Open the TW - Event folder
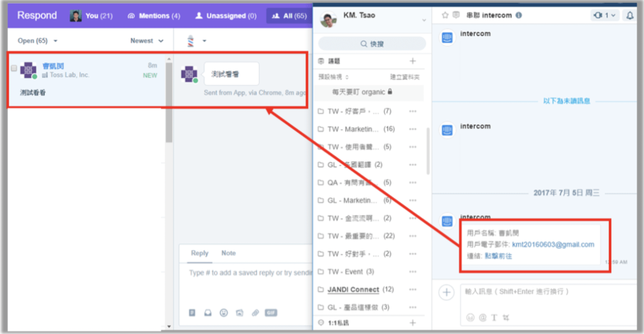644x334 pixels. coord(346,272)
